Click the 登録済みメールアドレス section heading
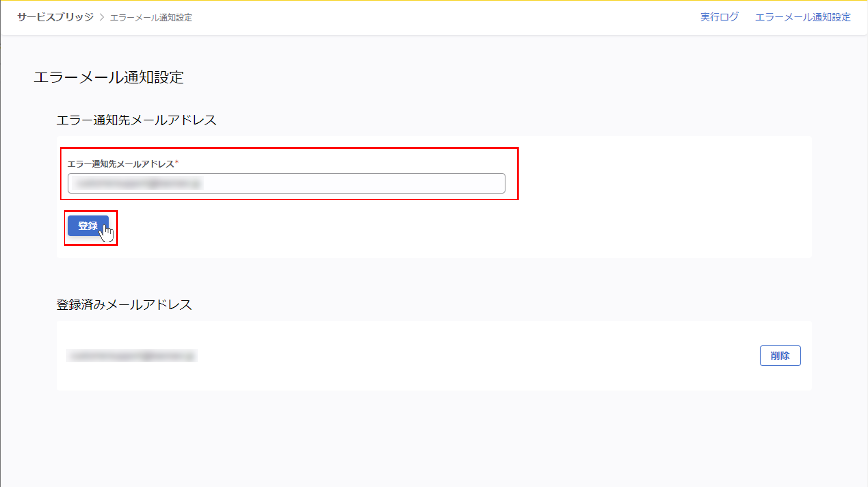868x487 pixels. (x=124, y=305)
